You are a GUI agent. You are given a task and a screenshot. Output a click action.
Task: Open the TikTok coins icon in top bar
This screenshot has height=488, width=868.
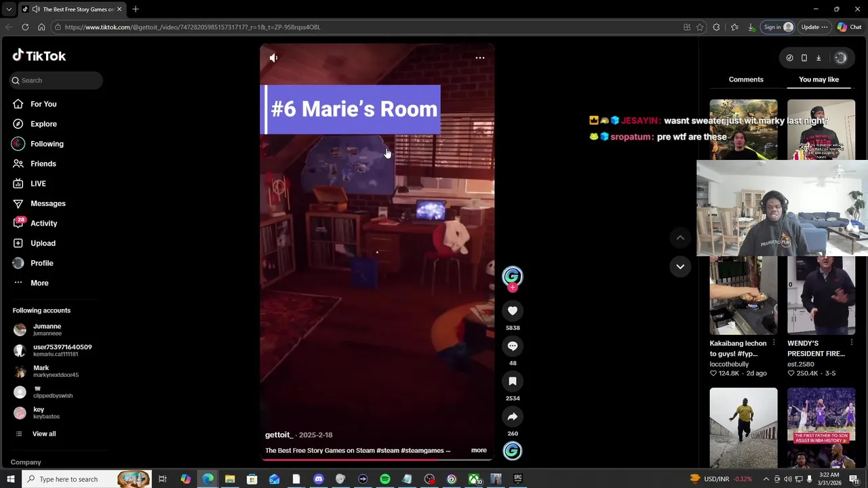[789, 58]
